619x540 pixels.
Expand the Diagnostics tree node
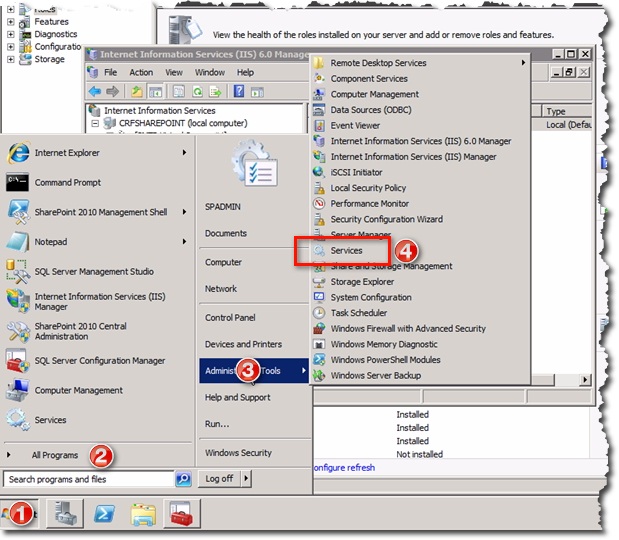point(11,34)
